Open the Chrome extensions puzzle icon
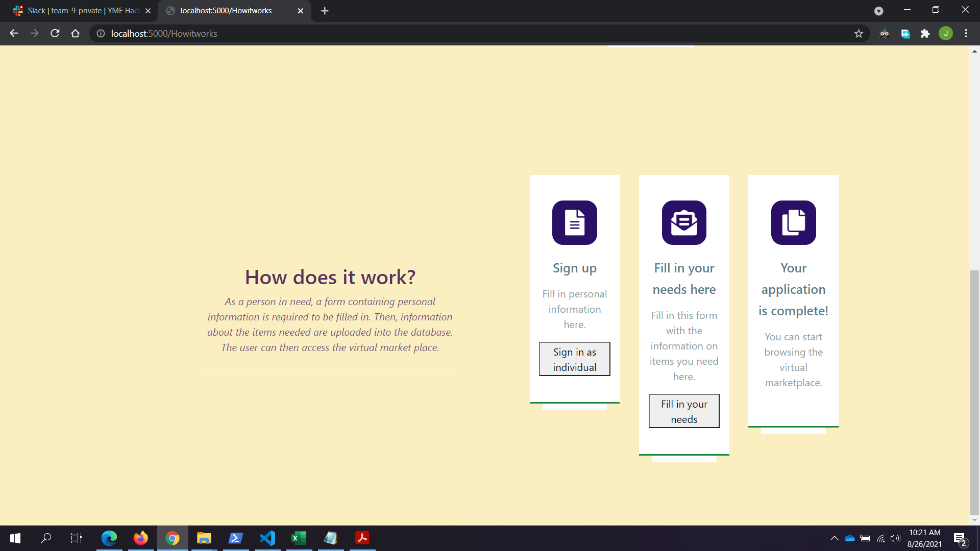The width and height of the screenshot is (980, 551). (x=925, y=34)
